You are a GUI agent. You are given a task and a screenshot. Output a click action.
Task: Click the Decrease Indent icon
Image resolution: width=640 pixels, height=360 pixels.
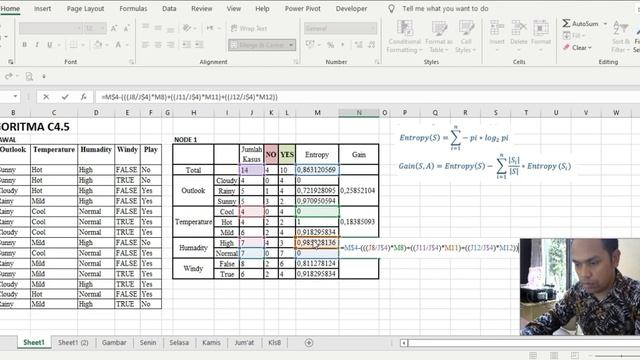point(187,44)
